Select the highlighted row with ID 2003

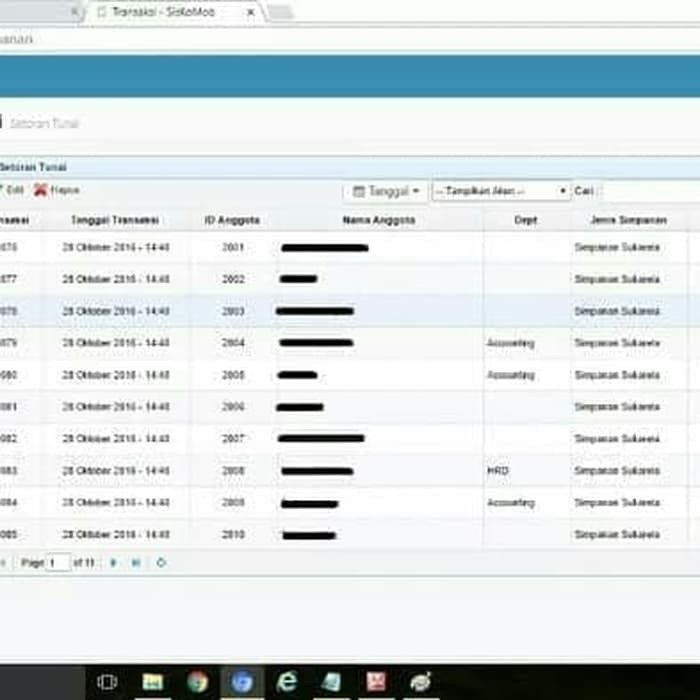pyautogui.click(x=350, y=311)
